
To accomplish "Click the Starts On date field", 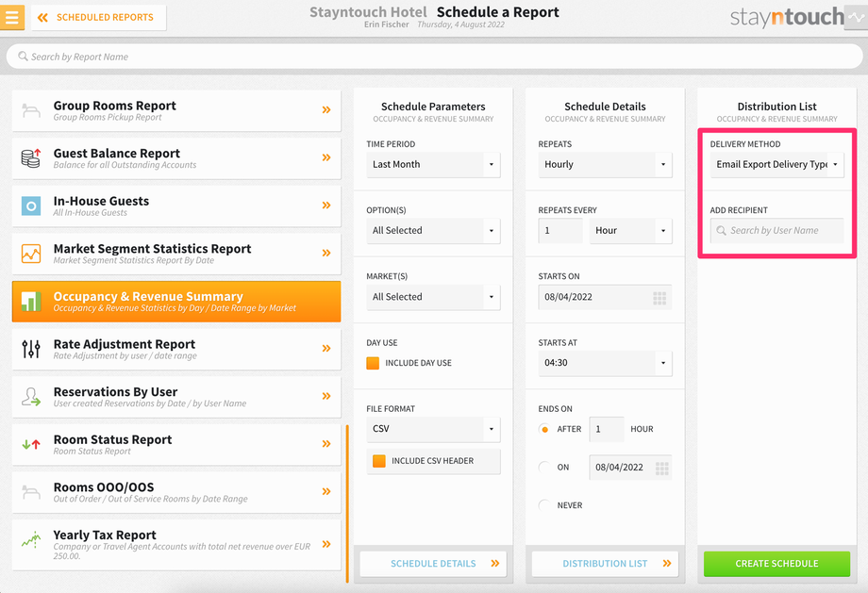I will (x=605, y=298).
